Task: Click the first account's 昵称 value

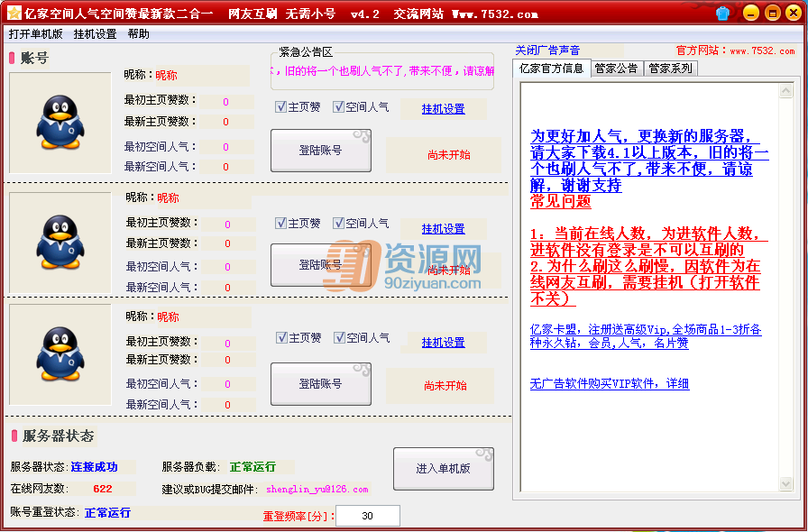Action: (x=166, y=75)
